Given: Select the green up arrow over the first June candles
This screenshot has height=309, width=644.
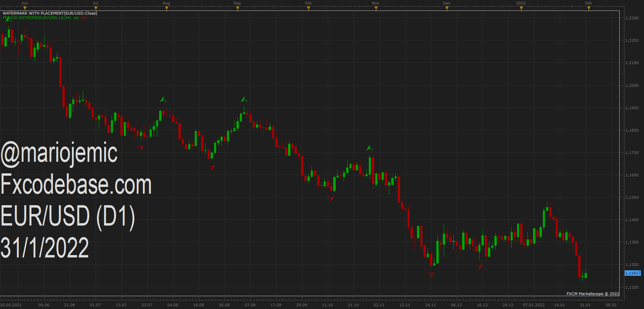Looking at the screenshot, I should point(8,19).
